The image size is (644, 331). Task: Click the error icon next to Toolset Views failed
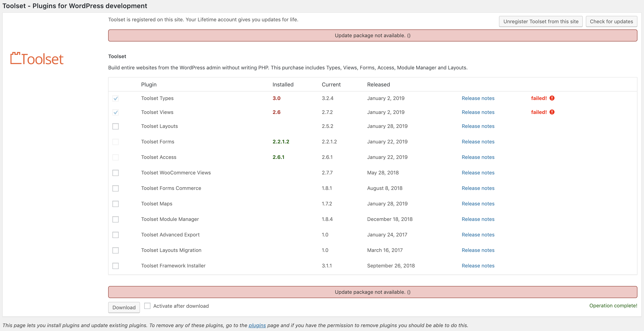(x=552, y=112)
